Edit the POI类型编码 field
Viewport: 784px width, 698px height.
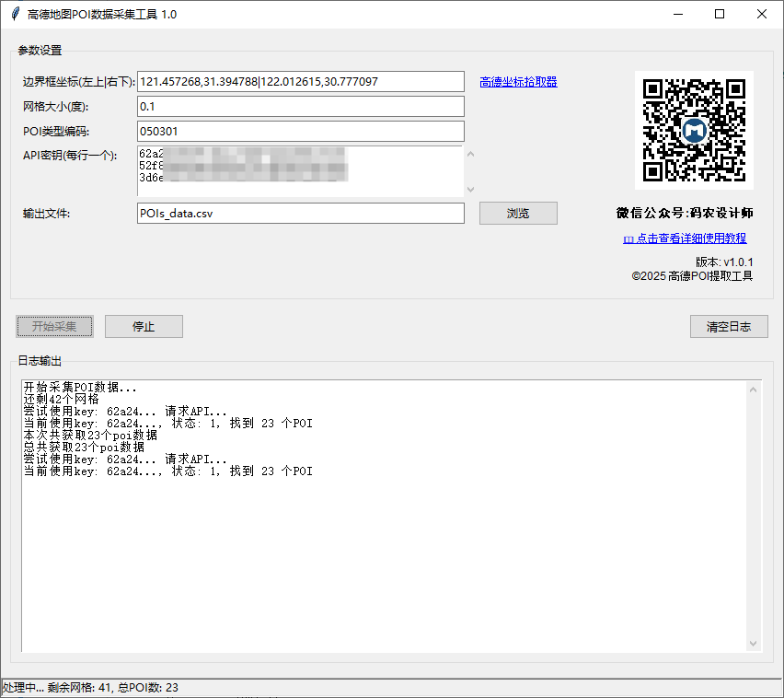pyautogui.click(x=300, y=132)
